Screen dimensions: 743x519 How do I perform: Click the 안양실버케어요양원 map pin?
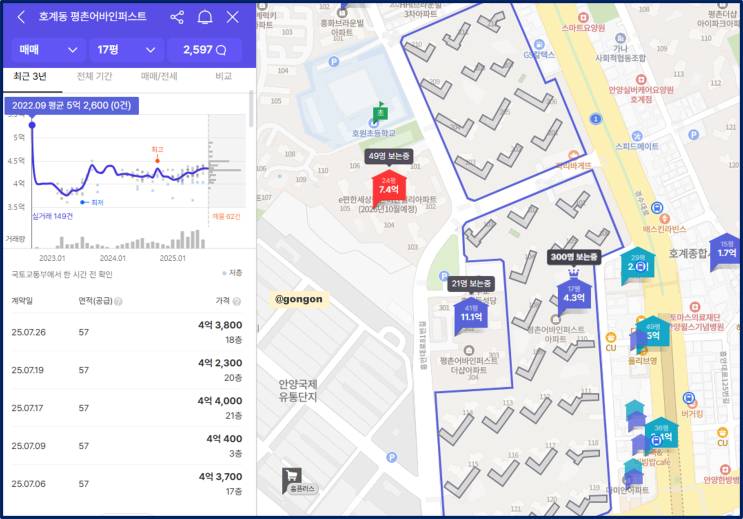(641, 79)
